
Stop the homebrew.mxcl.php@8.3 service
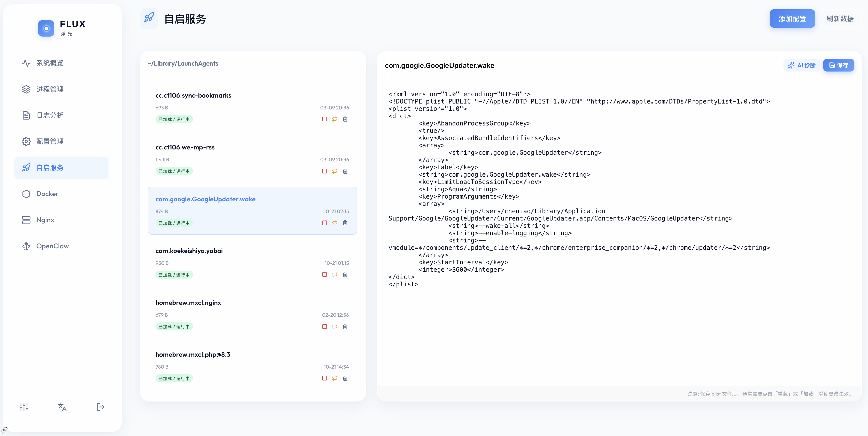[325, 378]
